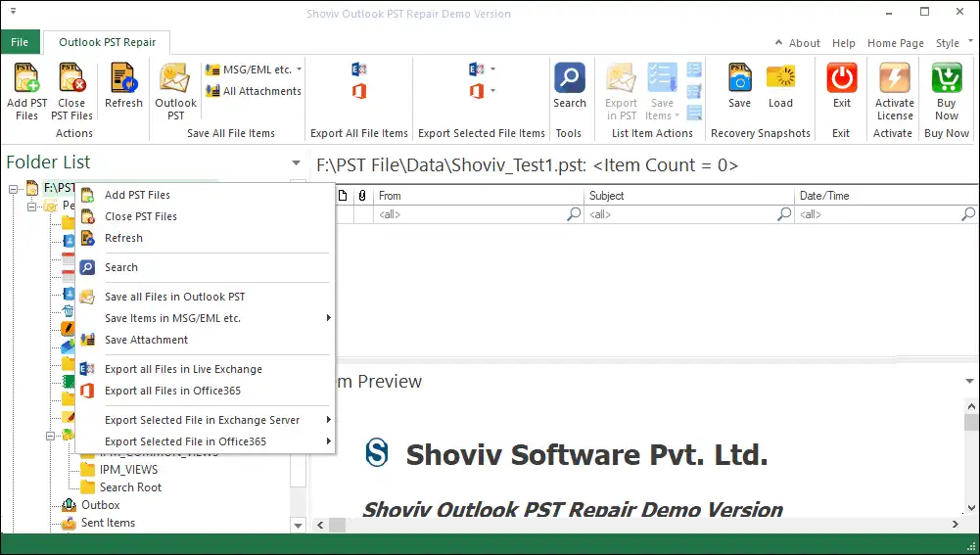Click the folder tree scroll down arrow
980x555 pixels.
click(x=299, y=526)
